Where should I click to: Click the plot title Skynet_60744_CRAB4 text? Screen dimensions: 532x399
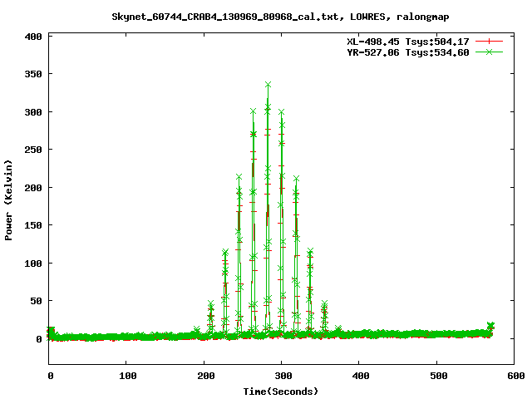[280, 17]
